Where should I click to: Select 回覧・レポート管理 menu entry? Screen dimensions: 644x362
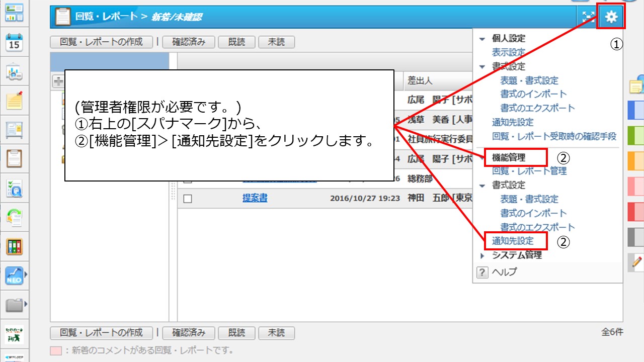pos(529,171)
